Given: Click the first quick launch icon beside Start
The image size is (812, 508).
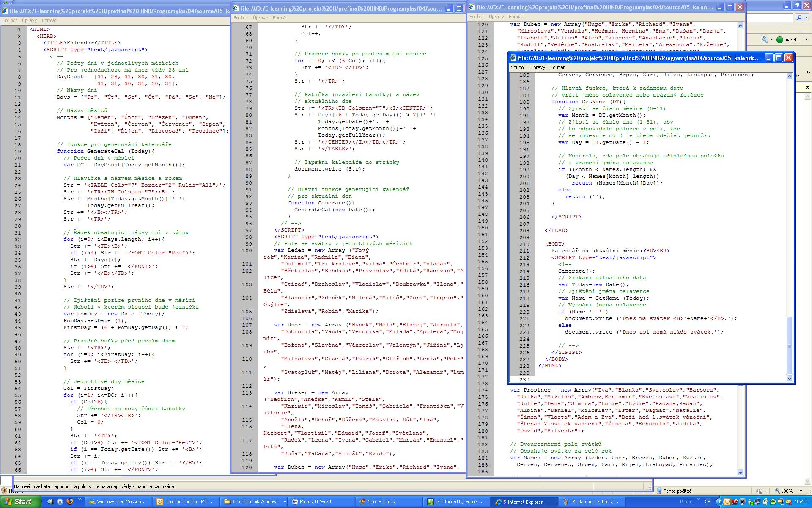Looking at the screenshot, I should (50, 502).
